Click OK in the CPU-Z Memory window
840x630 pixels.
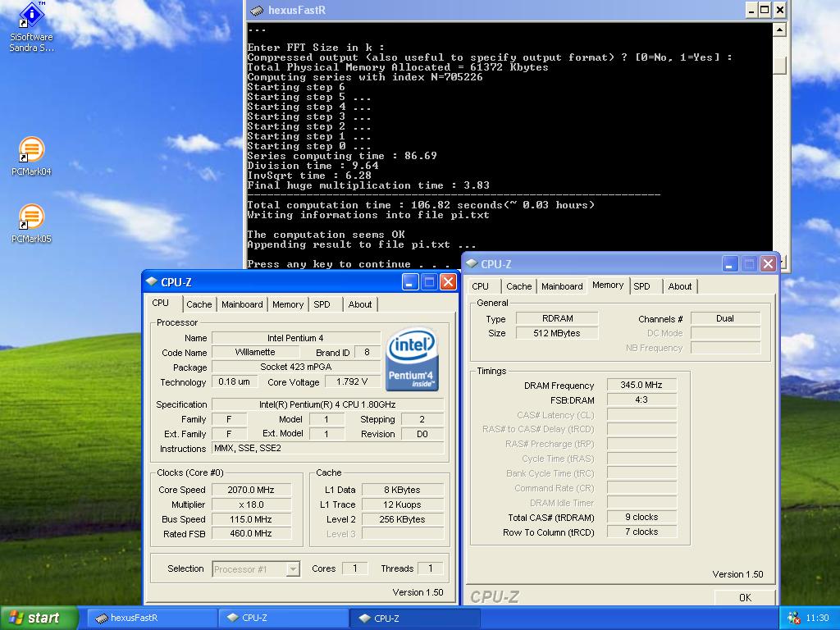tap(745, 597)
